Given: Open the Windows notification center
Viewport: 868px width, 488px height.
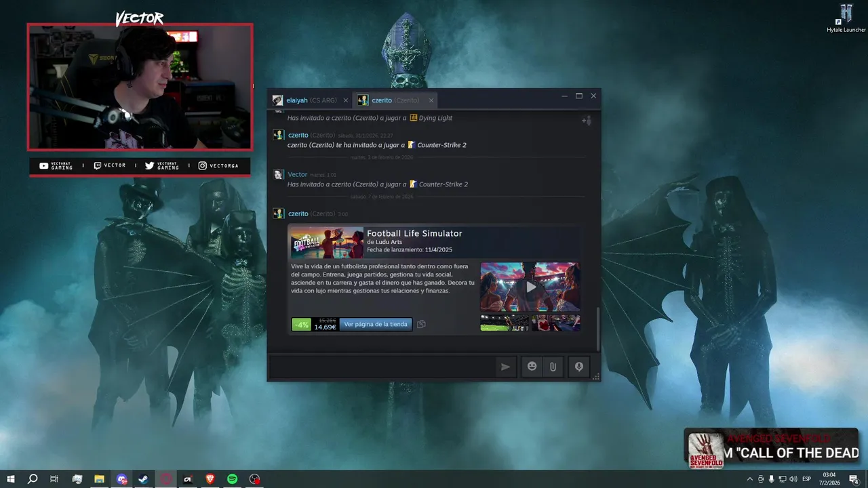Looking at the screenshot, I should click(x=854, y=479).
